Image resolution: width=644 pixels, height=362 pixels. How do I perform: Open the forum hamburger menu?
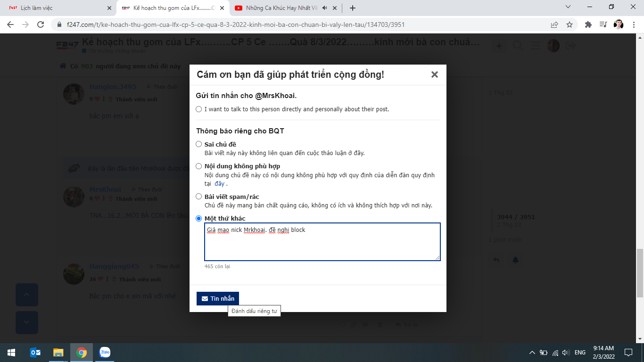pyautogui.click(x=536, y=46)
